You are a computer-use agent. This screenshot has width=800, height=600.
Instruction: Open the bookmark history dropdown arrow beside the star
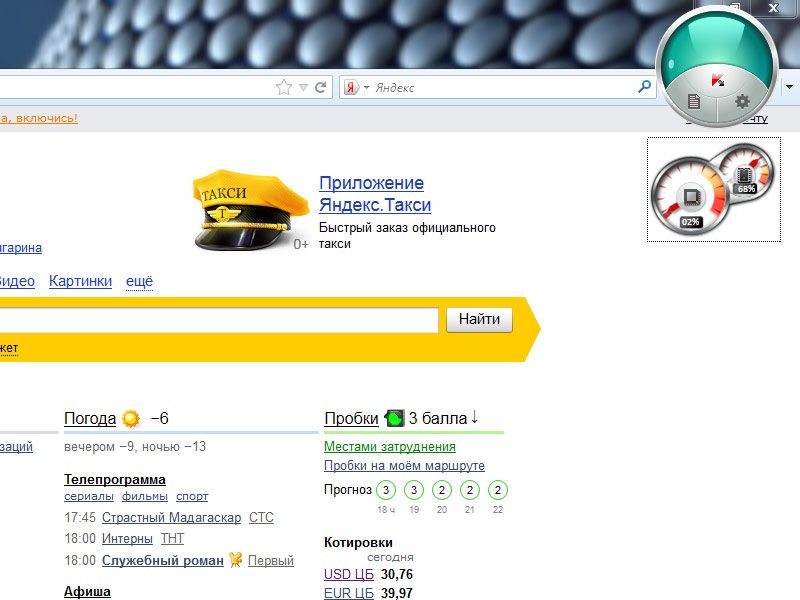[x=303, y=87]
